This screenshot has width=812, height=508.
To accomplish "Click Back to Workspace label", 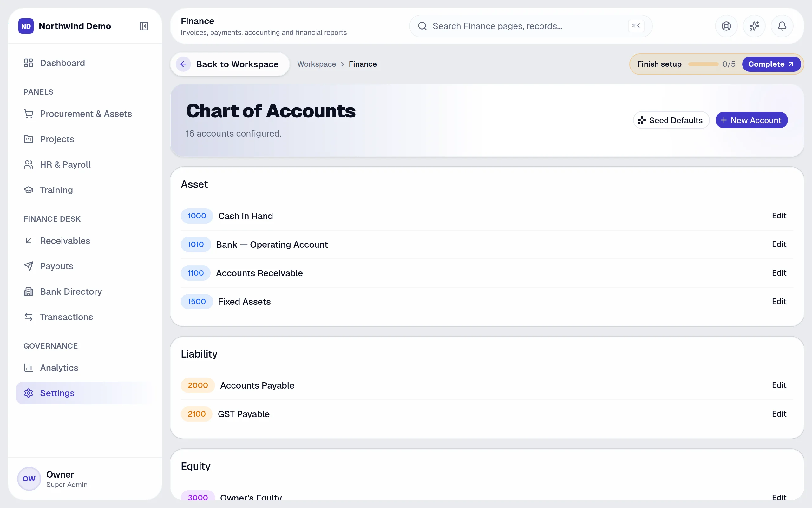I will point(237,64).
